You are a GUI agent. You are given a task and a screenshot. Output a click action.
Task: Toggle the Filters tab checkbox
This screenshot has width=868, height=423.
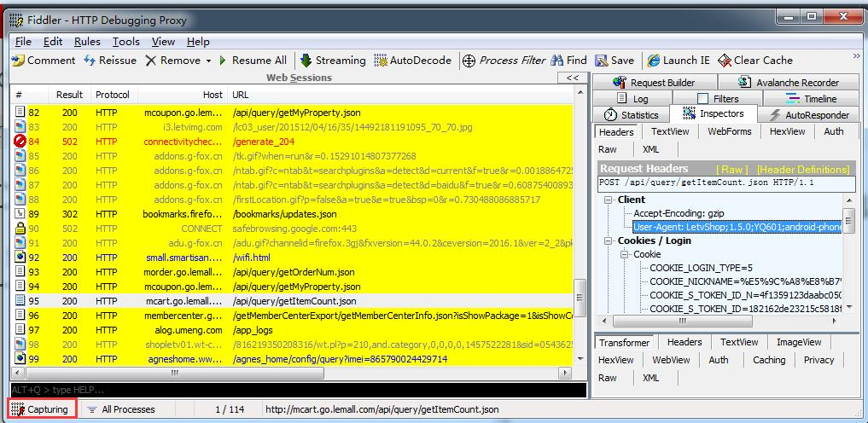pyautogui.click(x=702, y=99)
